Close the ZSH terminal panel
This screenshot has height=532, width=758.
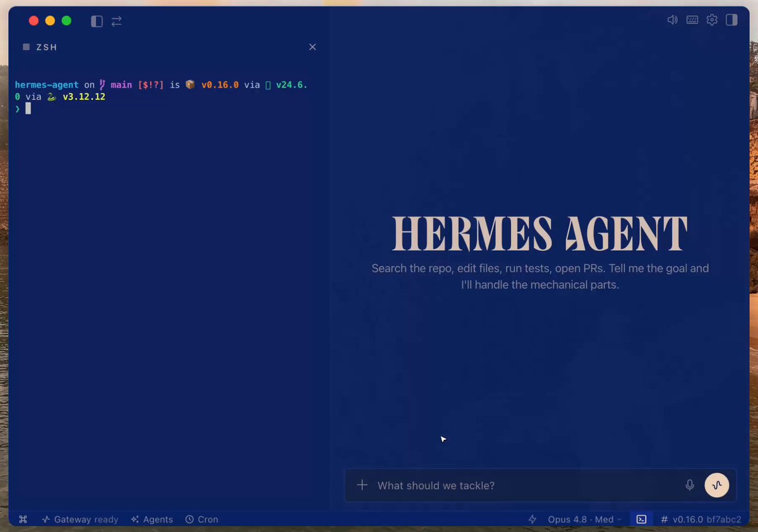312,47
